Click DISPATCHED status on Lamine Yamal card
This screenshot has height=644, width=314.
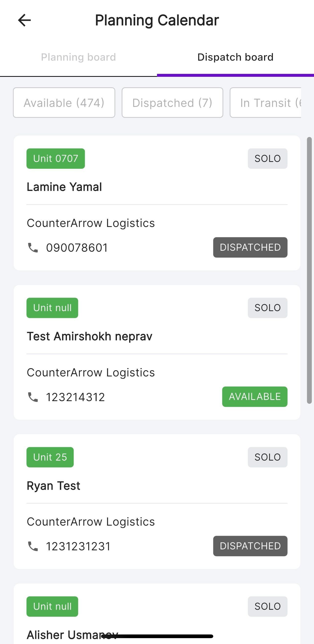coord(250,247)
